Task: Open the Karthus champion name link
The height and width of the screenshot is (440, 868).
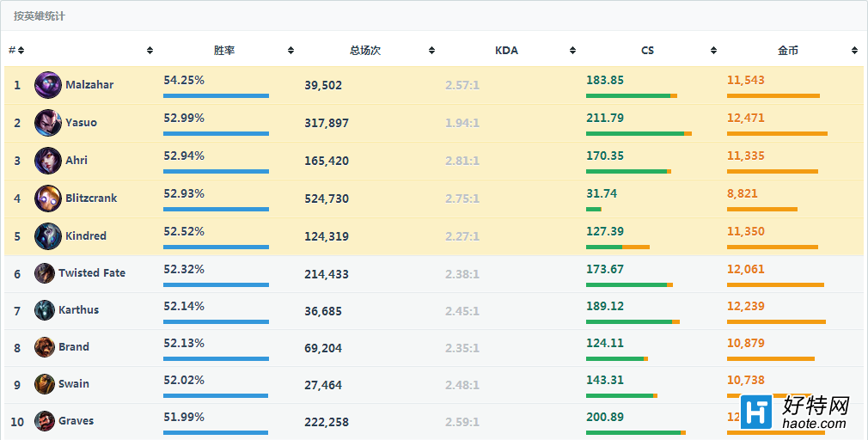Action: (78, 310)
